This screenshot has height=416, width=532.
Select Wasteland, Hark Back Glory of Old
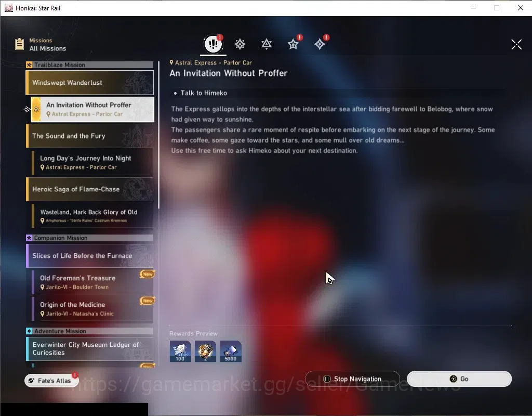click(x=92, y=216)
